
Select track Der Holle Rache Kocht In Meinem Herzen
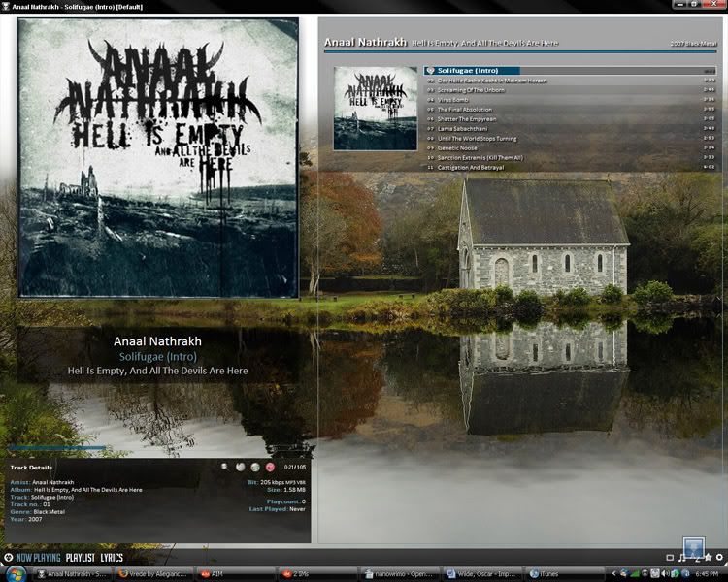pos(570,81)
